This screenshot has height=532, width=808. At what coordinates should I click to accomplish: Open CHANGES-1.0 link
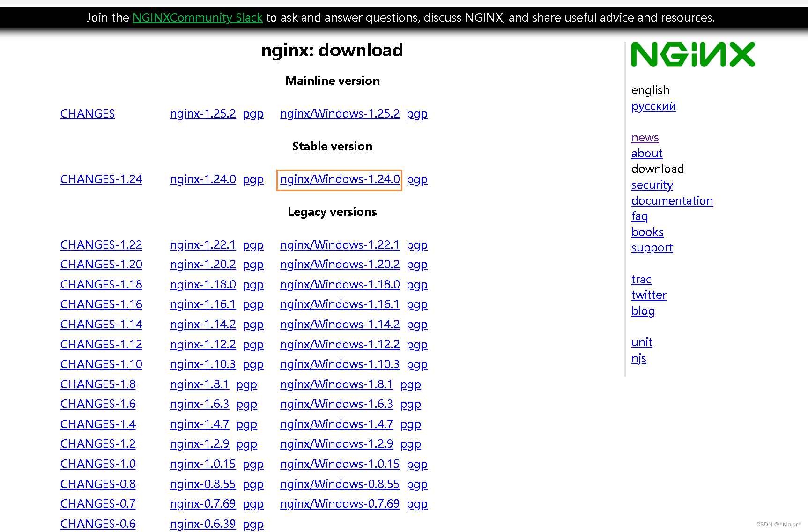tap(98, 464)
